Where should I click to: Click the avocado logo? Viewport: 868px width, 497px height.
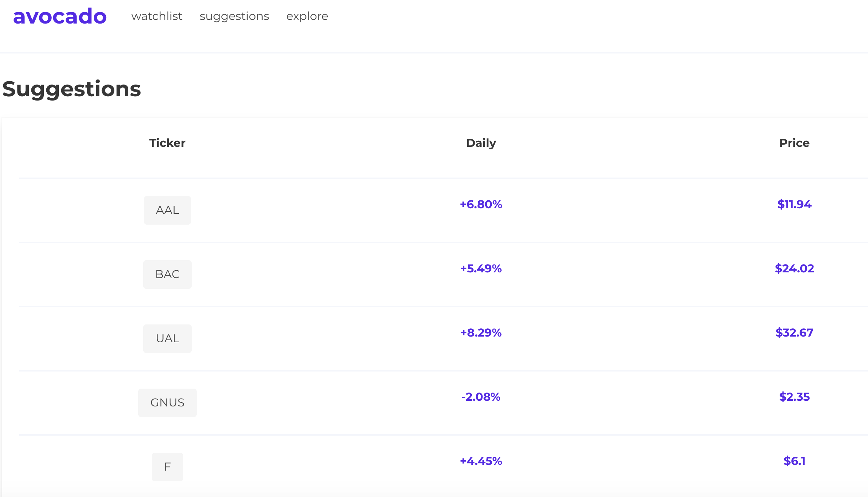[x=60, y=16]
